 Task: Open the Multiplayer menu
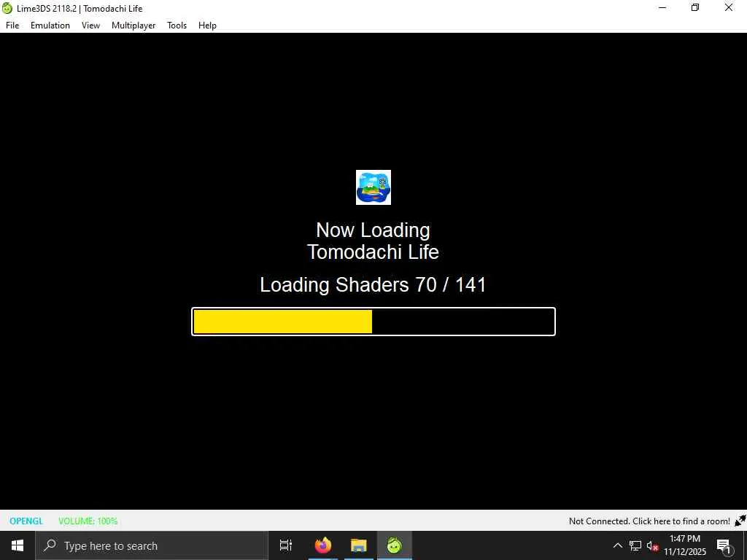133,26
